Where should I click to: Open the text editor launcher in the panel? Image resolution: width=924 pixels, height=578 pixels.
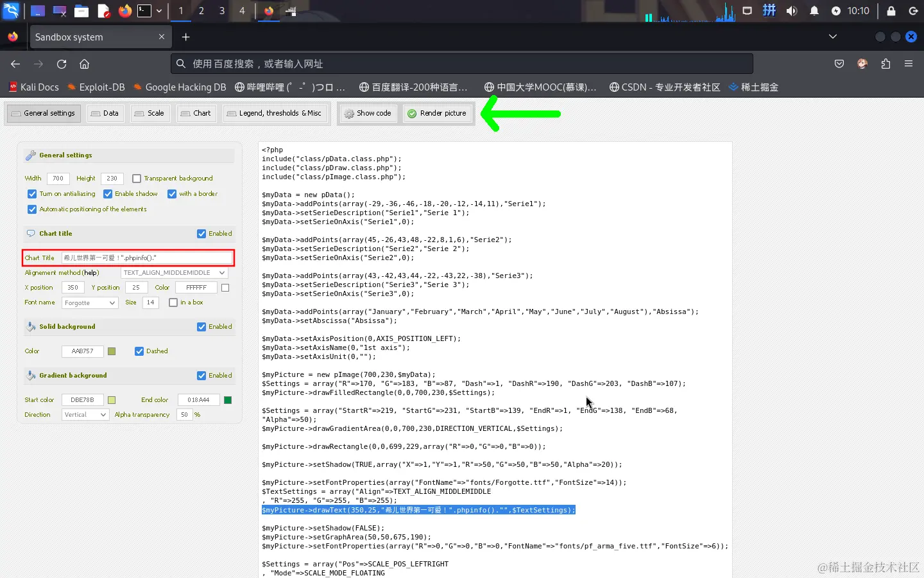pos(103,10)
